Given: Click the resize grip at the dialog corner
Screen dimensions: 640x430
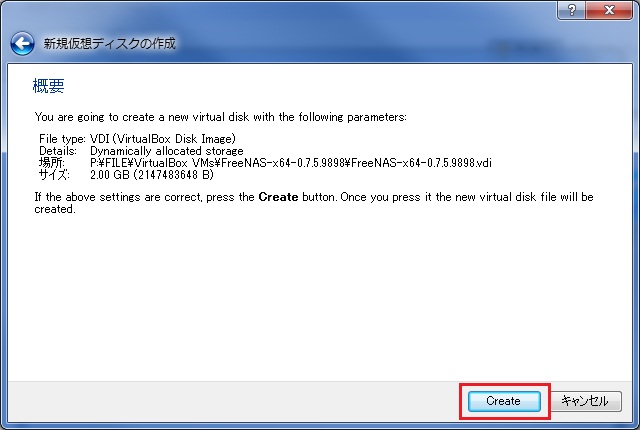Looking at the screenshot, I should 633,423.
